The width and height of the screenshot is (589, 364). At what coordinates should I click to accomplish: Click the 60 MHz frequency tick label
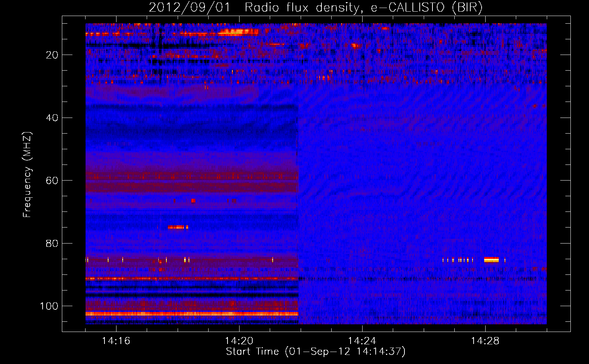pyautogui.click(x=52, y=181)
